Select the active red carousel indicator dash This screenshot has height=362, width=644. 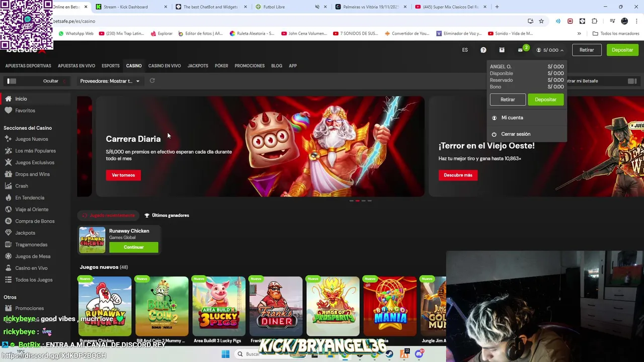[x=357, y=201]
